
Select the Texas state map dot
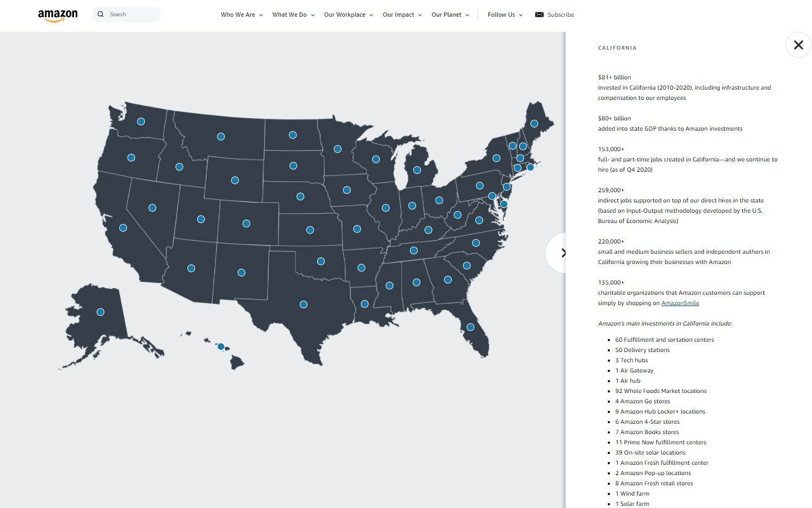tap(304, 304)
